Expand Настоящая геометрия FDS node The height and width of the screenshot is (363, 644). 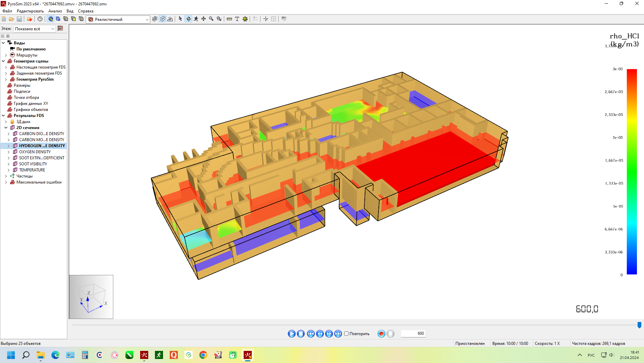click(x=6, y=67)
